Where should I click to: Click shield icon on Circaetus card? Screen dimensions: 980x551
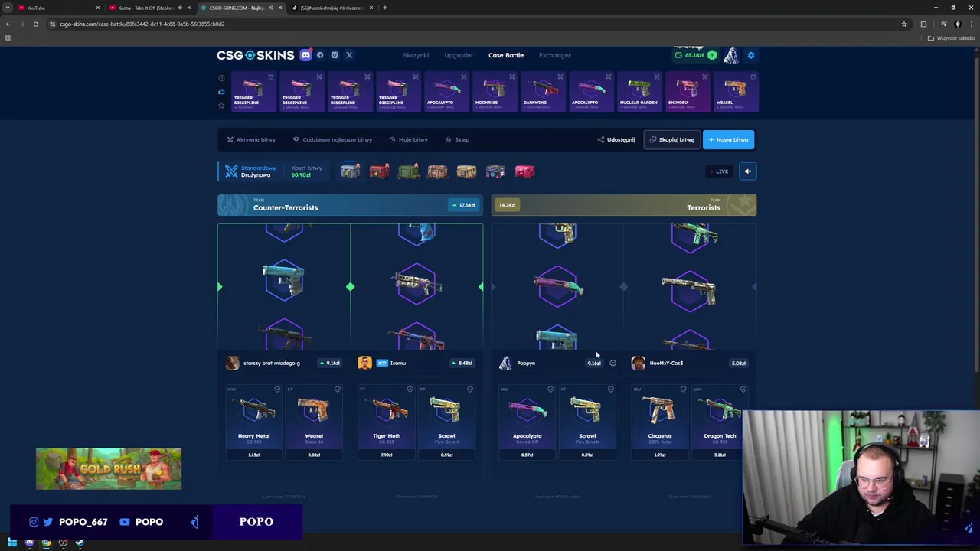tap(683, 390)
